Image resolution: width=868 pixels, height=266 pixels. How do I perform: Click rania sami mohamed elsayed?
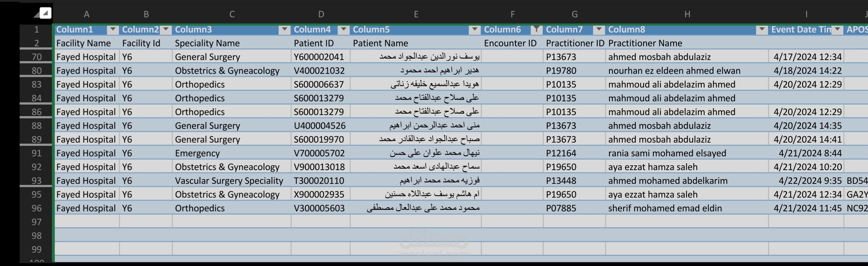(x=687, y=153)
